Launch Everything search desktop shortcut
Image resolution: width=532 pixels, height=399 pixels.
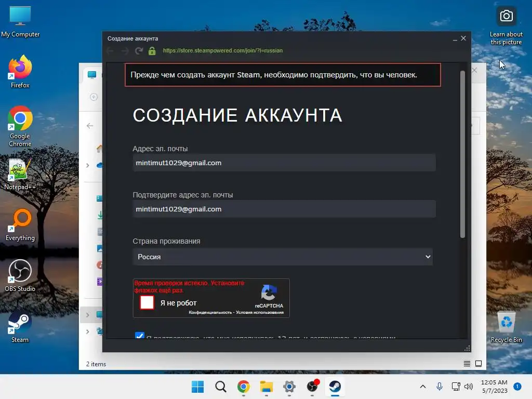(20, 224)
